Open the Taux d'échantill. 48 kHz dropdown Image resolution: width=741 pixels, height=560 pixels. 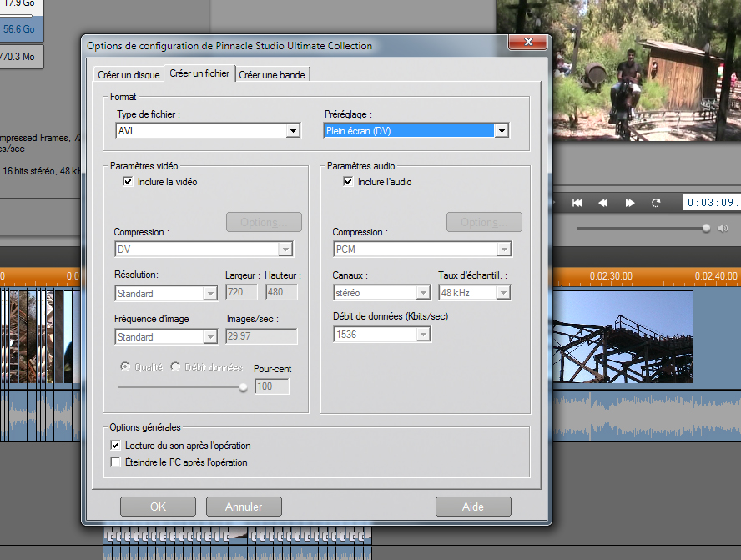click(x=475, y=293)
